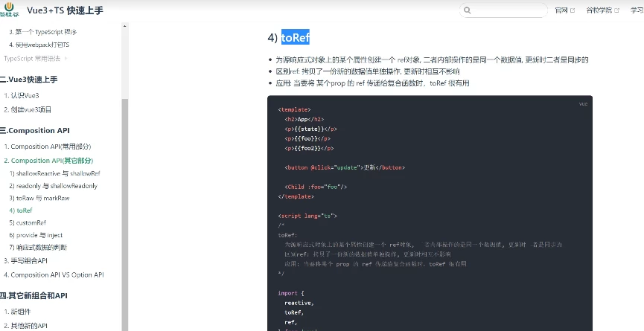
Task: Click the magnifier icon in search box
Action: 468,11
